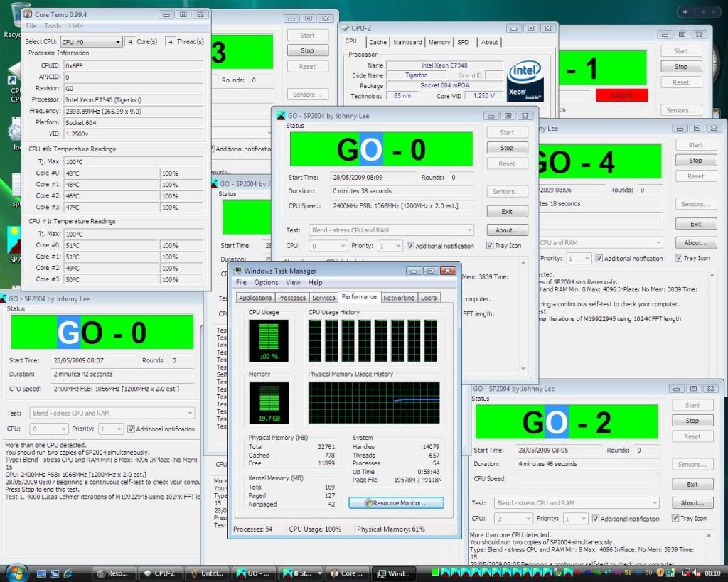Click log scroll-up arrow in GO - 4 window
Viewport: 728px width, 582px height.
712,275
